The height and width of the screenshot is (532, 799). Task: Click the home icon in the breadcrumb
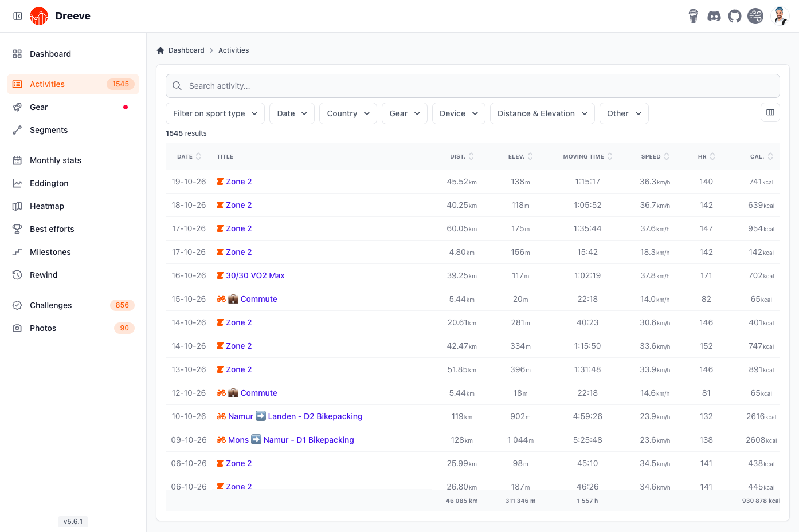coord(160,50)
